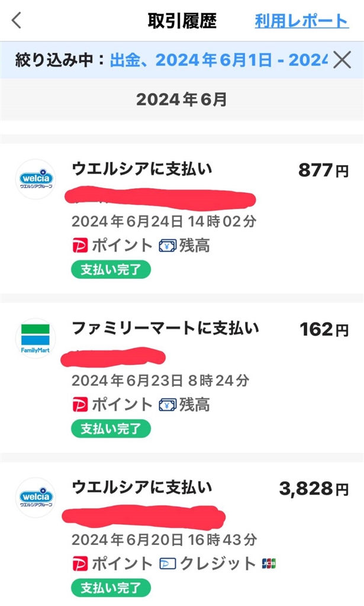The height and width of the screenshot is (606, 364).
Task: Tap the PayPay ポイント icon on June 24 payment
Action: click(x=80, y=246)
